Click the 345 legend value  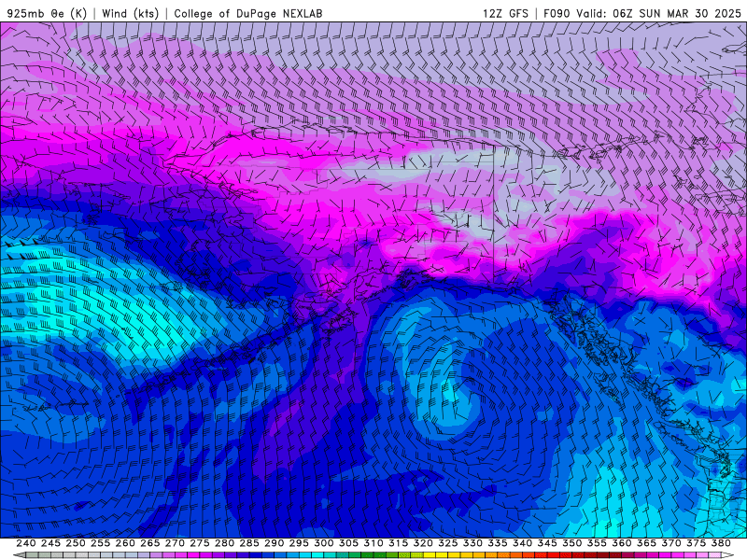(x=547, y=543)
